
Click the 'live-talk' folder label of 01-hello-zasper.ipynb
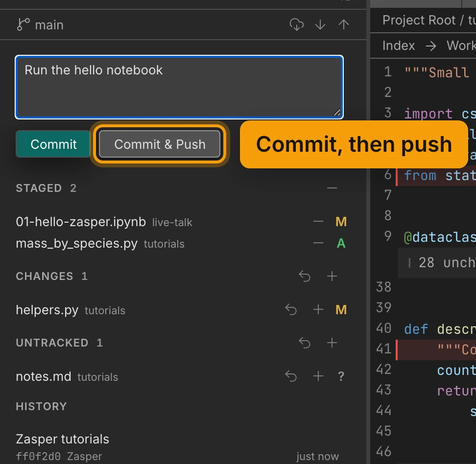[172, 222]
